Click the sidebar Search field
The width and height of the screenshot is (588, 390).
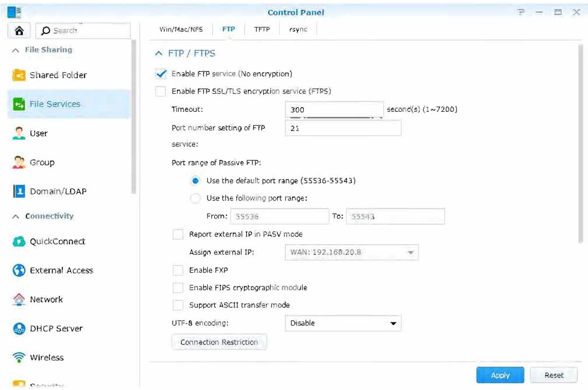82,31
